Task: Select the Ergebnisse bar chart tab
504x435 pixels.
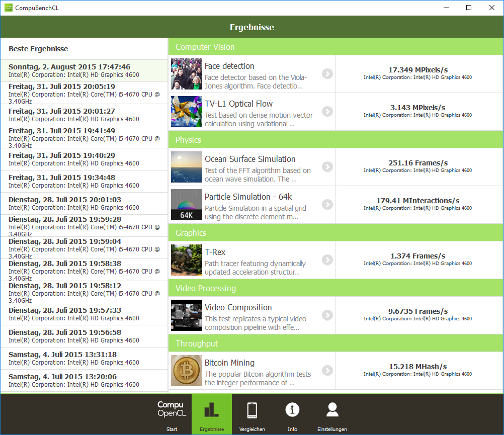Action: point(211,414)
